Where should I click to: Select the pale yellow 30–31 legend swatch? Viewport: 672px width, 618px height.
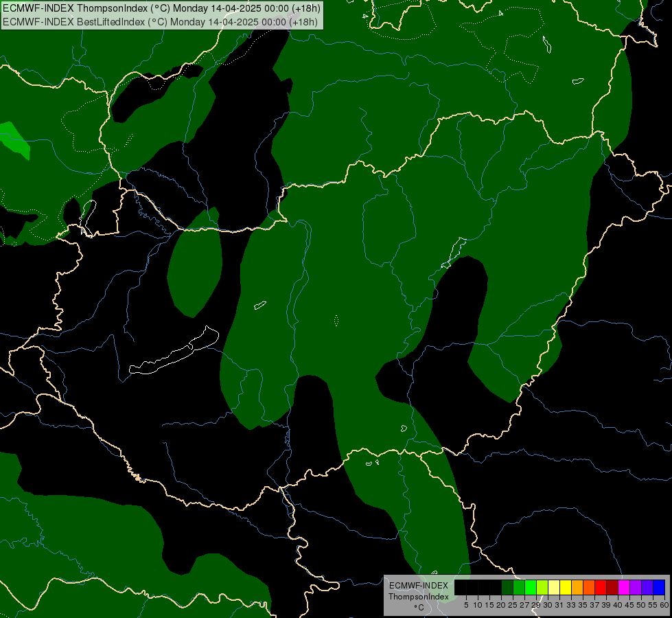tap(554, 587)
